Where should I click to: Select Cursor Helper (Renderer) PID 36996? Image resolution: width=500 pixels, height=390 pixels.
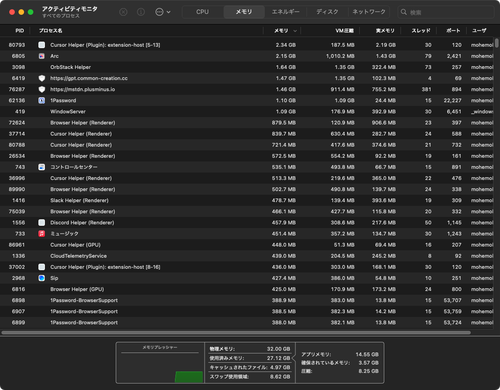coord(247,178)
